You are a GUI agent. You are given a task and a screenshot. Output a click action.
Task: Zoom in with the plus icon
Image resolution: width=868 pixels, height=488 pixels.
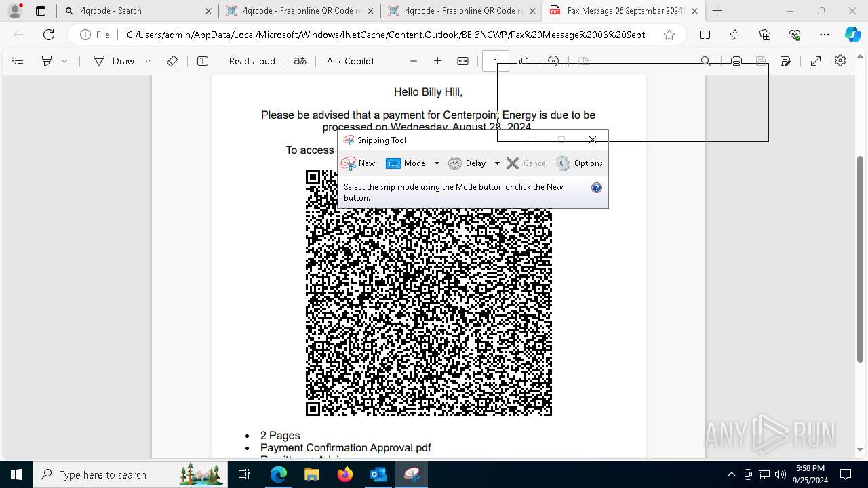click(438, 61)
